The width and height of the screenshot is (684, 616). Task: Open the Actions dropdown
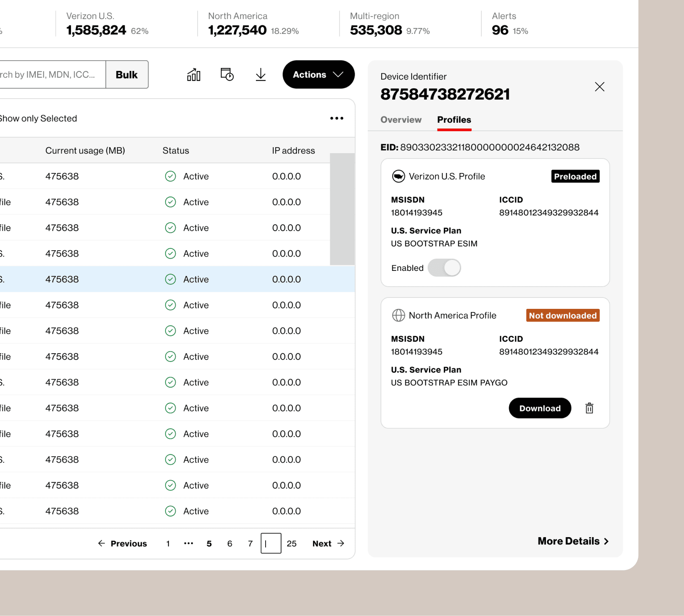point(318,74)
